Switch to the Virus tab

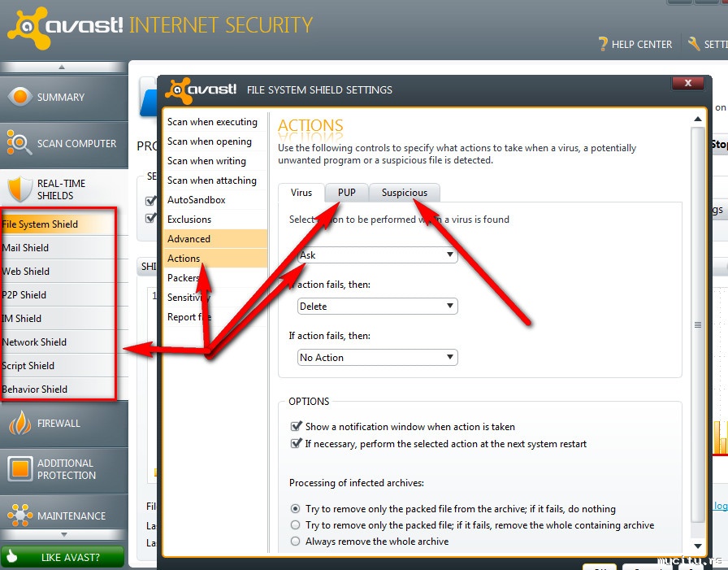[x=301, y=193]
